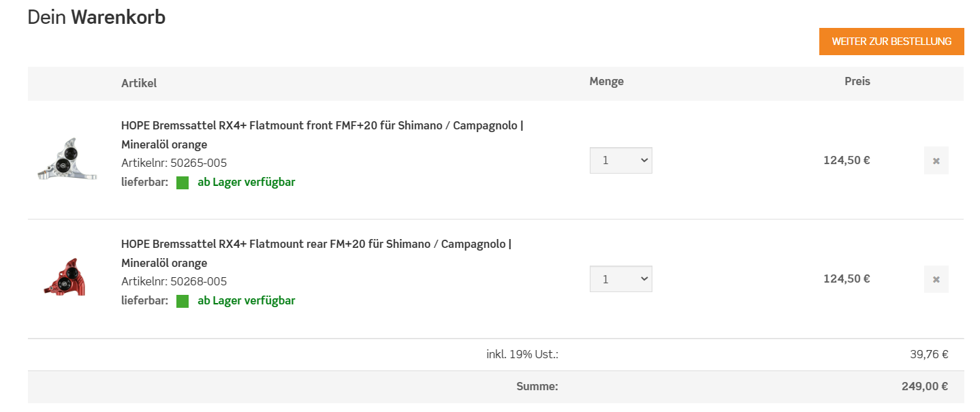Open the HOPE RX4+ Flatmount front product link

click(321, 126)
